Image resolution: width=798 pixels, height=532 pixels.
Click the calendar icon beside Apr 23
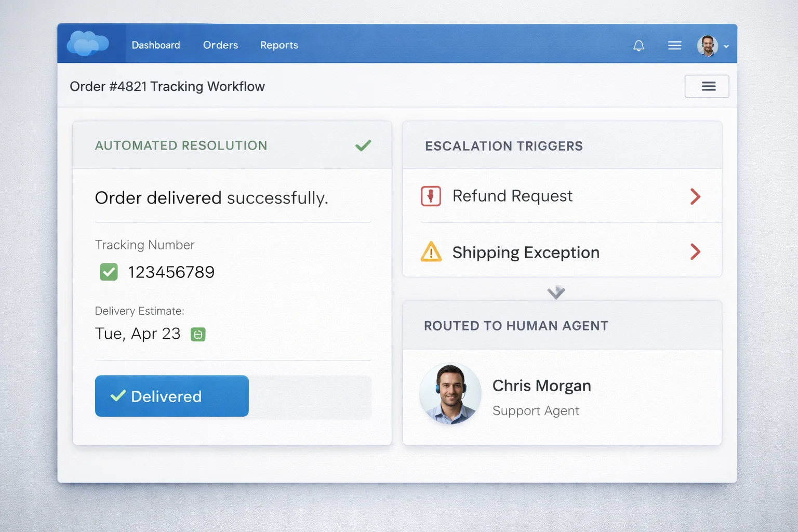[197, 334]
